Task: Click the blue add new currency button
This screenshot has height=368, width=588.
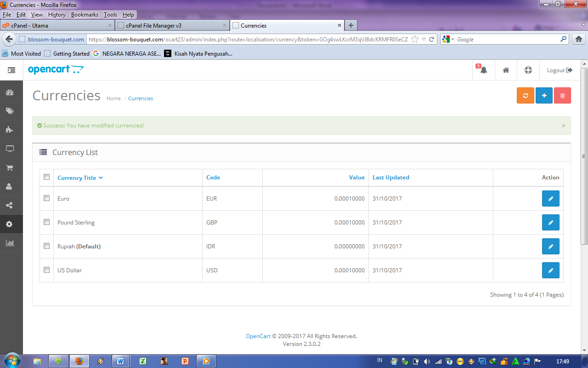Action: (x=544, y=96)
